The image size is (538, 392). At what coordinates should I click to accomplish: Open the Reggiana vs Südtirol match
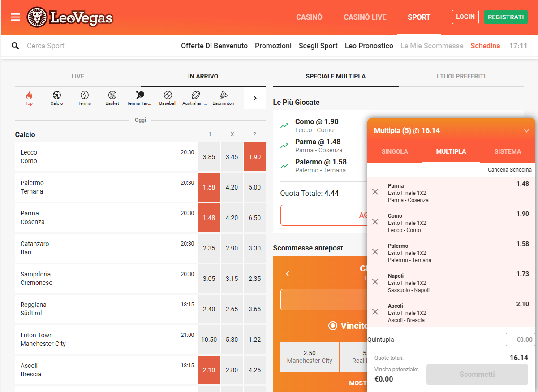pyautogui.click(x=107, y=309)
